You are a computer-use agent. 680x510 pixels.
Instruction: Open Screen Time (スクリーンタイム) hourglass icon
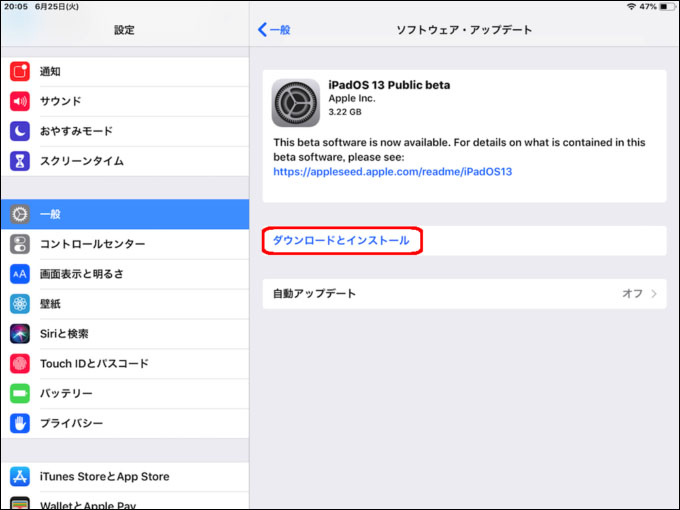[x=21, y=161]
